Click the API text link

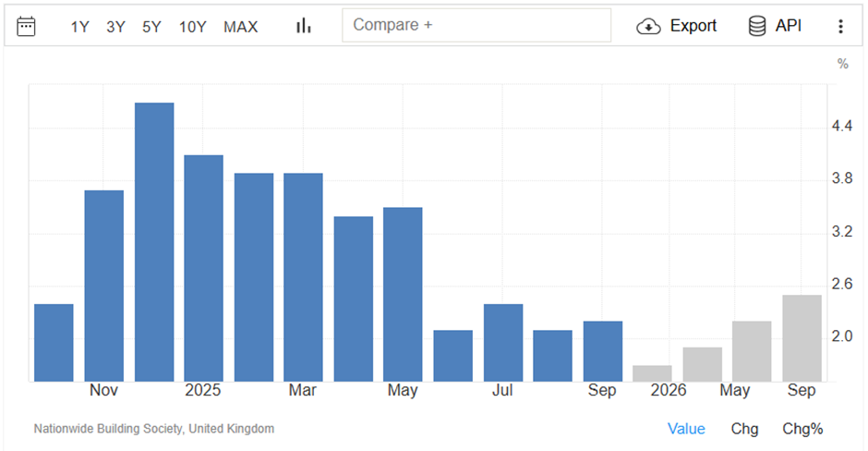[x=789, y=26]
